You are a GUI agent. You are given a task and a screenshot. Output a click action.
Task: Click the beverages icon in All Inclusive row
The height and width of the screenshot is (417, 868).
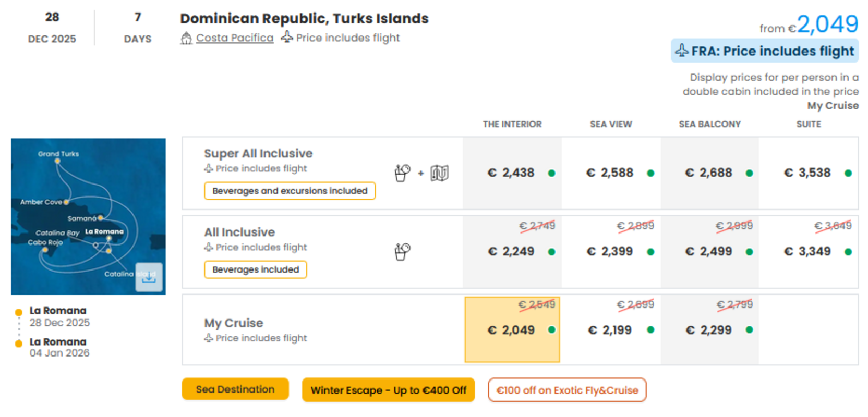[x=402, y=252]
